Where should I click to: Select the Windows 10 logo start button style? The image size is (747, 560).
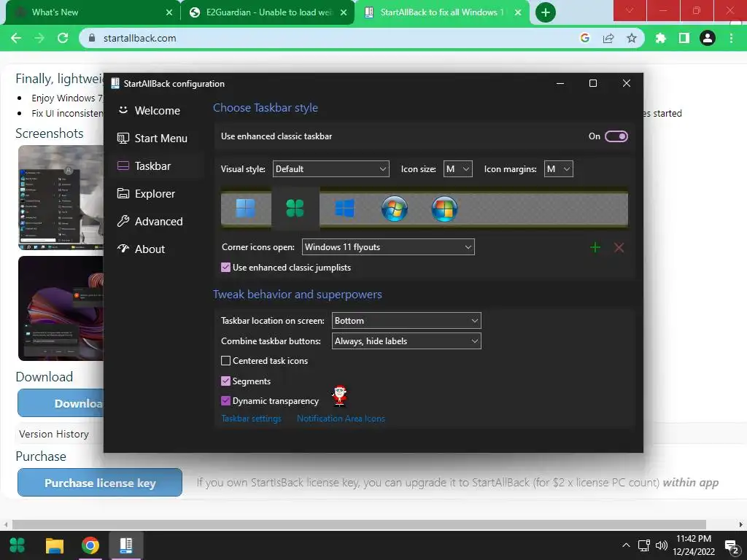[344, 208]
